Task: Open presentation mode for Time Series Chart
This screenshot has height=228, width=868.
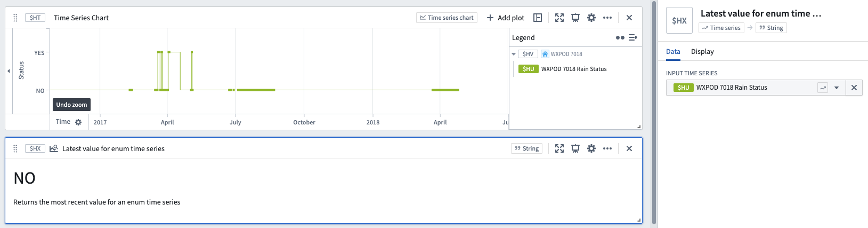Action: click(575, 18)
